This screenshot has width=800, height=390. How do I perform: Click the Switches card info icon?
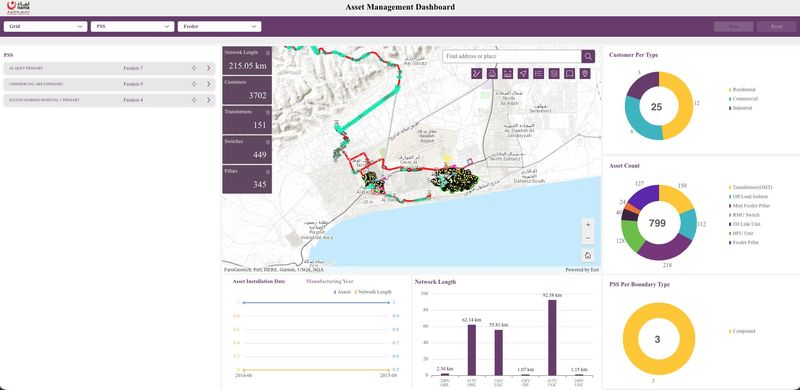(x=268, y=141)
